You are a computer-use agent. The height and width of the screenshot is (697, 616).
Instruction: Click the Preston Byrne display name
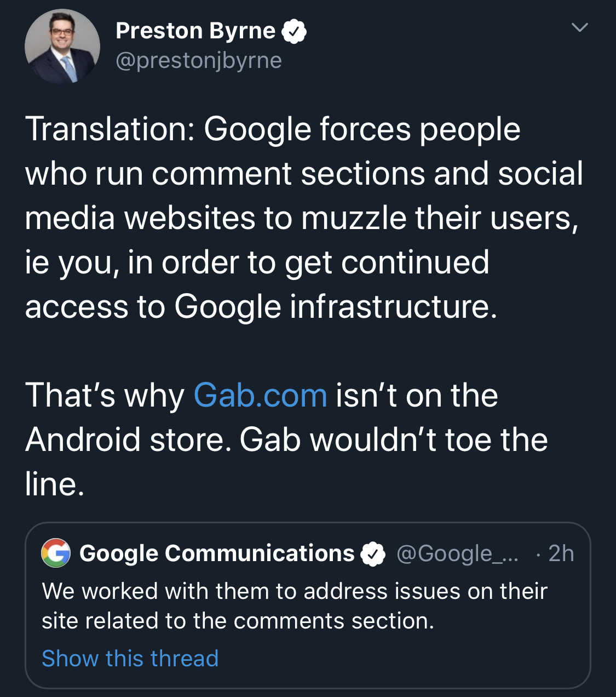pos(195,31)
